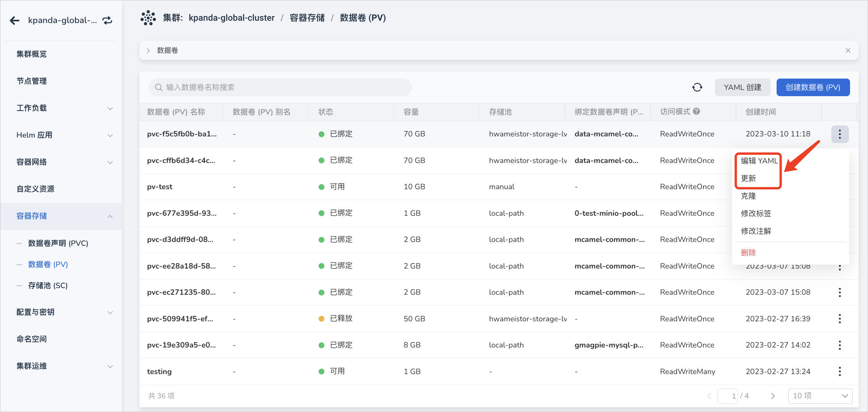Open 节点管理 in sidebar
868x412 pixels.
click(32, 81)
